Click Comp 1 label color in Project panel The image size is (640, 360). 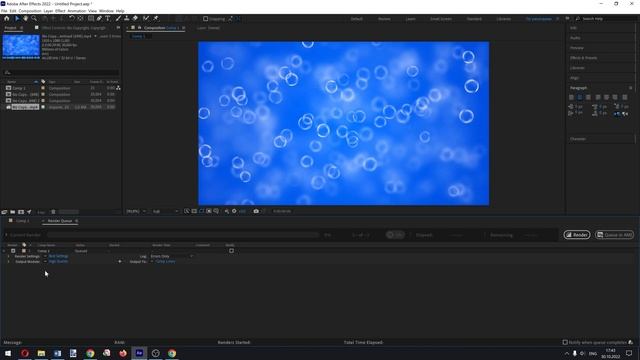43,88
